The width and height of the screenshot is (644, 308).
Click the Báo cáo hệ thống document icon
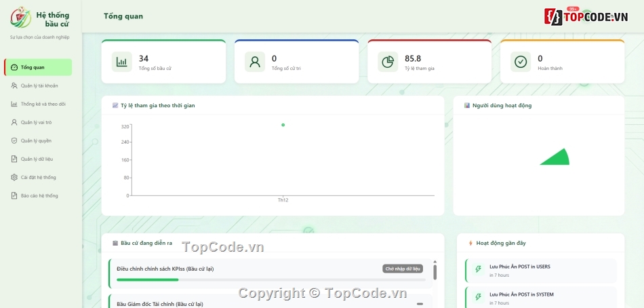click(14, 196)
